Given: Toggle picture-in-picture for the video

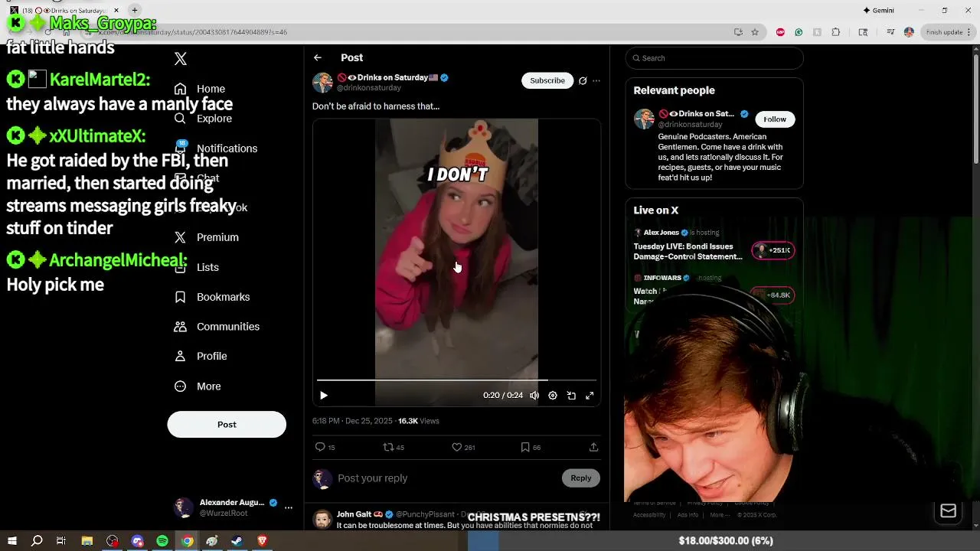Looking at the screenshot, I should [x=571, y=396].
